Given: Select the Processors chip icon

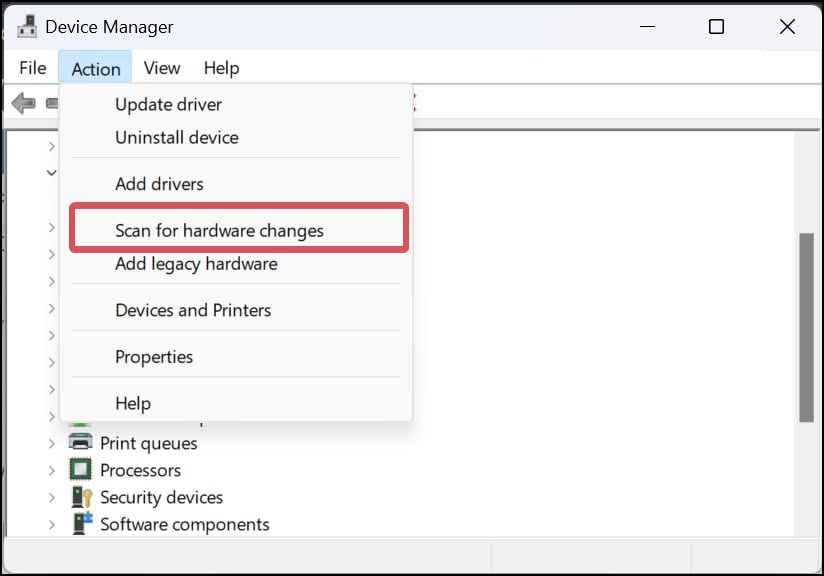Looking at the screenshot, I should coord(80,469).
